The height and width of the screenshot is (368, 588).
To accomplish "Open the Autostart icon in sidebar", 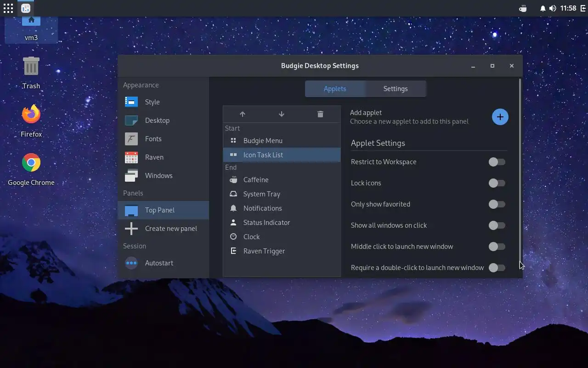I will (x=131, y=263).
